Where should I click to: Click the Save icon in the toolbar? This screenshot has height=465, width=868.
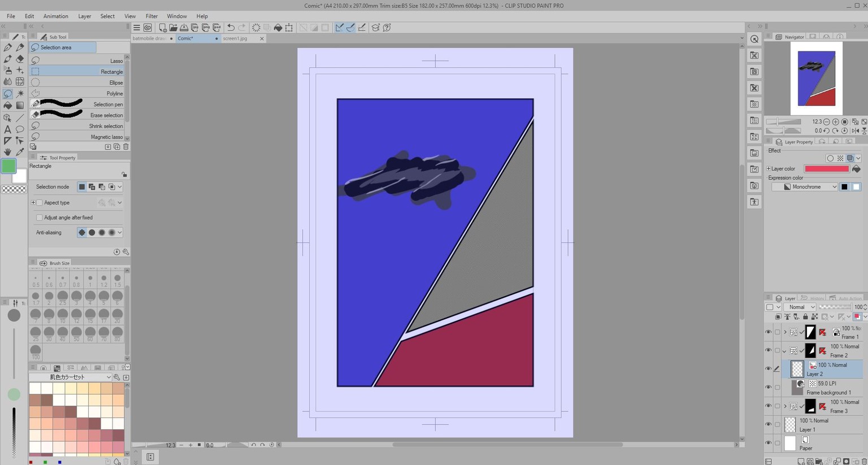pyautogui.click(x=184, y=27)
